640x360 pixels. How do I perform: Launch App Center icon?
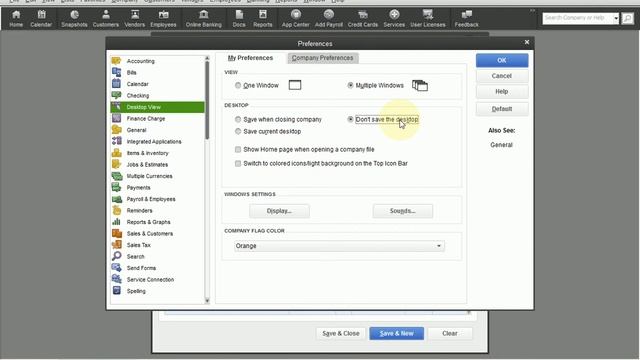296,19
